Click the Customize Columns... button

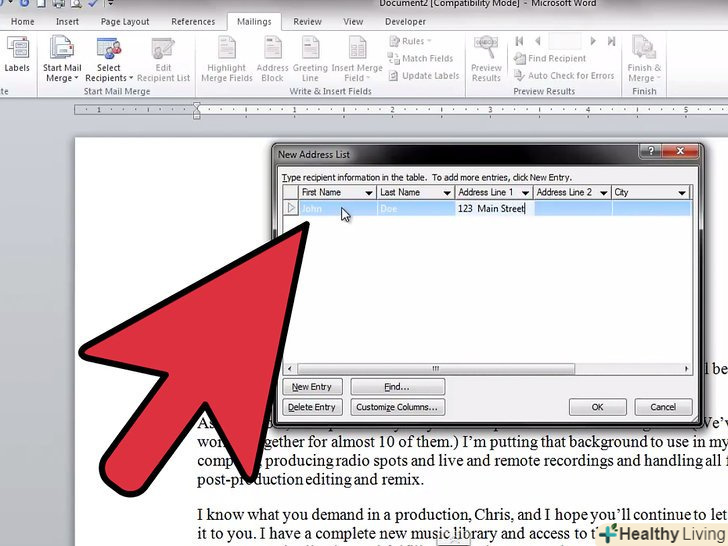[x=397, y=407]
